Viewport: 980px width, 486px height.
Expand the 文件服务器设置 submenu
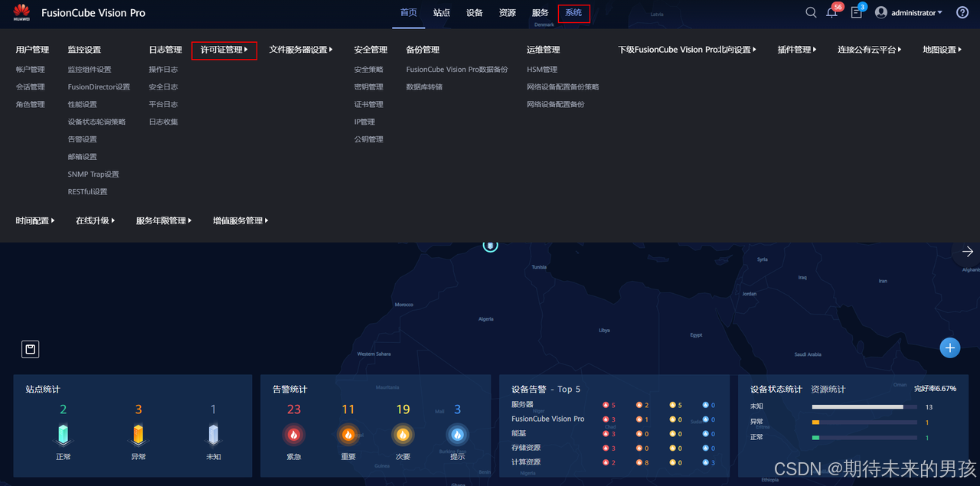pyautogui.click(x=301, y=50)
